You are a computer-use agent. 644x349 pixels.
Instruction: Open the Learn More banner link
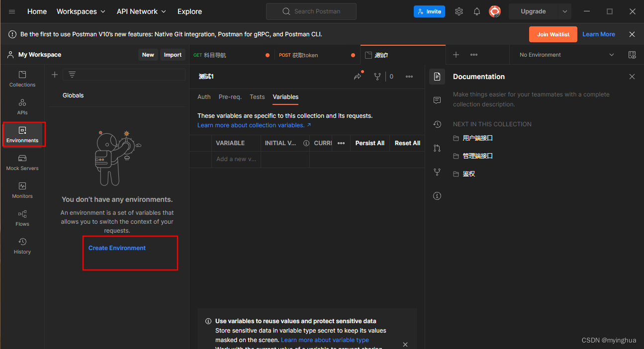tap(599, 34)
